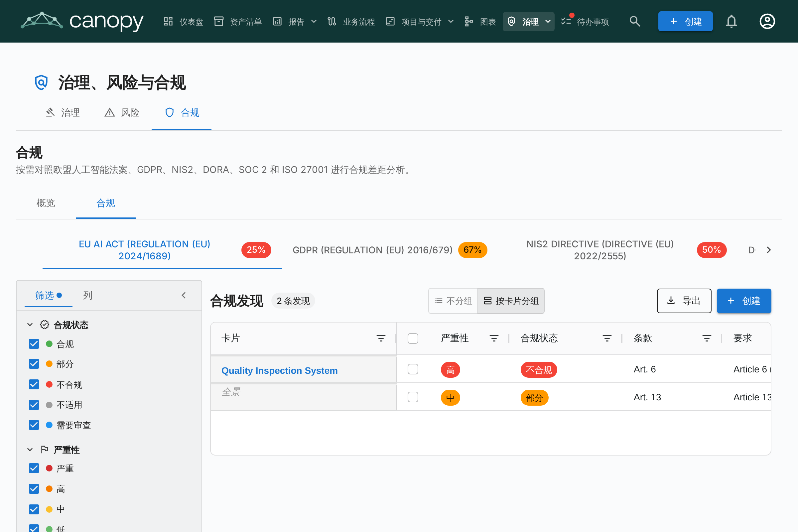
Task: Open the asset inventory (资产清单) icon
Action: point(219,21)
